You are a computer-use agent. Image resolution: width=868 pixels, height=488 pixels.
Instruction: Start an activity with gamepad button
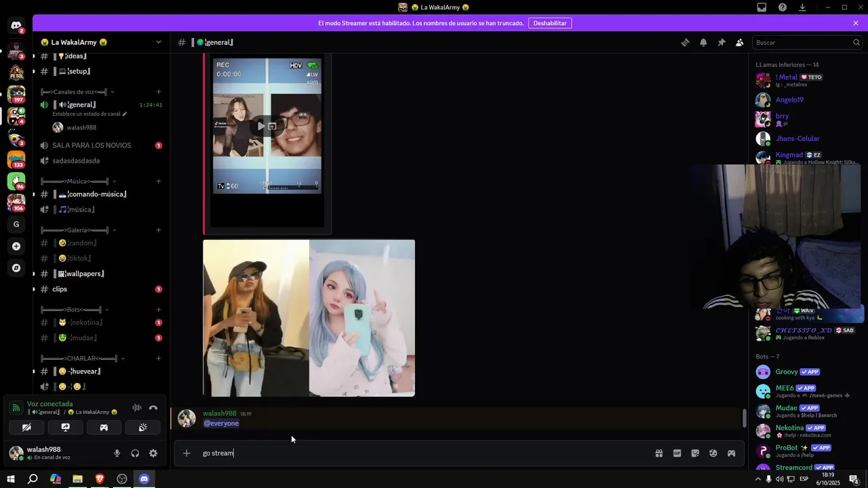[104, 428]
